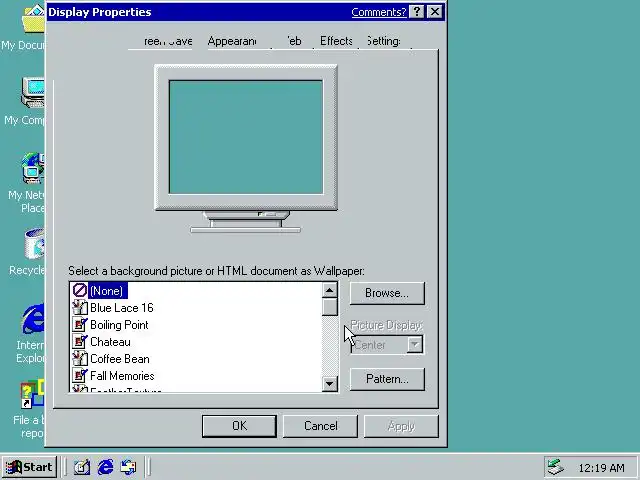Launch Internet Explorer from quick launch bar
The image size is (640, 480).
105,467
